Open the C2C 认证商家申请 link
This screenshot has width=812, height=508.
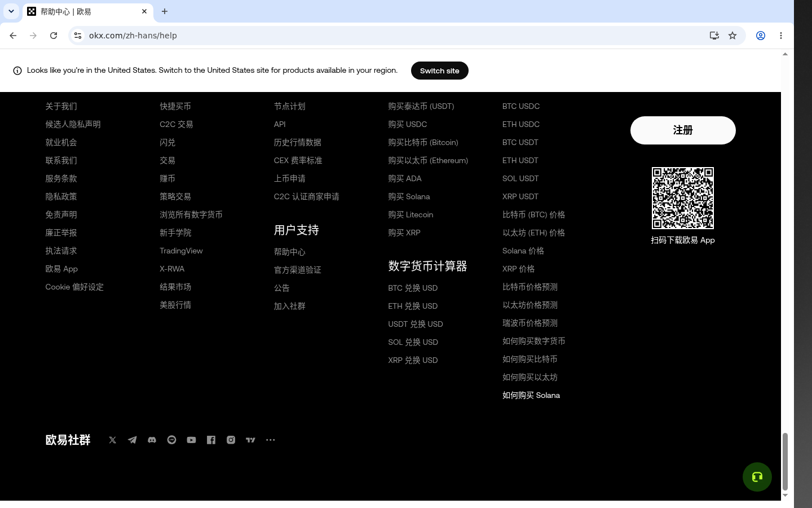[307, 196]
